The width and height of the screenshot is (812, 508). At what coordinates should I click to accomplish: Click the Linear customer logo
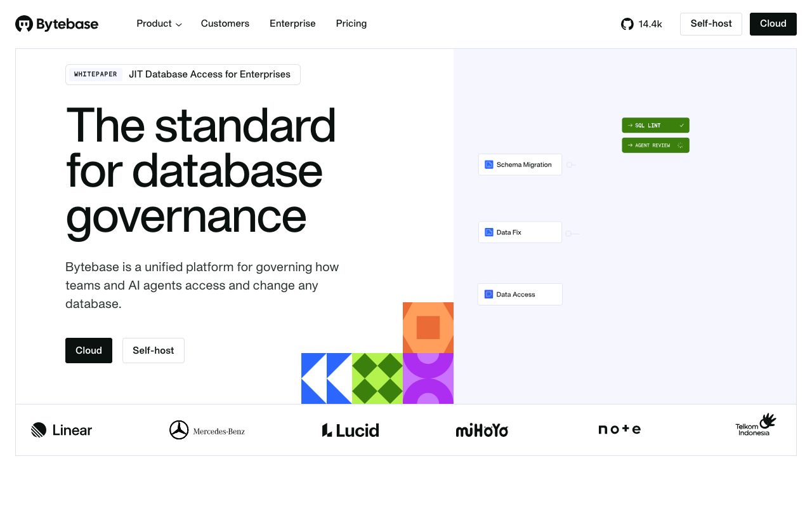click(x=62, y=430)
